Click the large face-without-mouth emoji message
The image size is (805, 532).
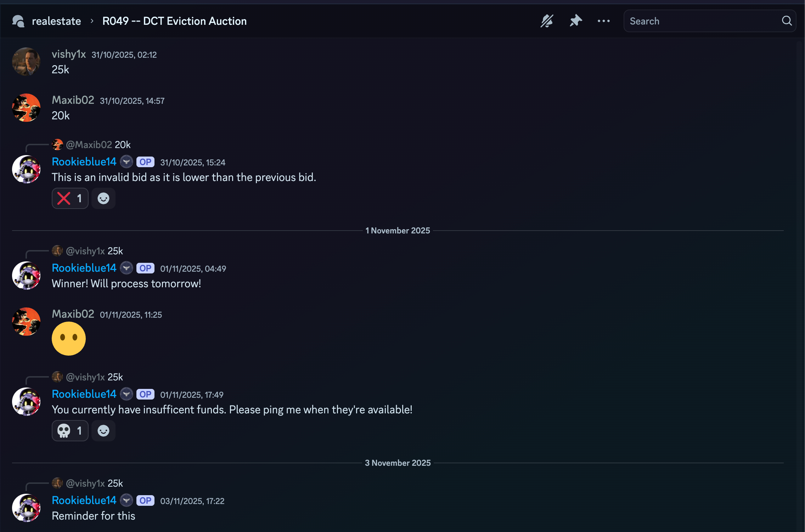click(x=69, y=338)
